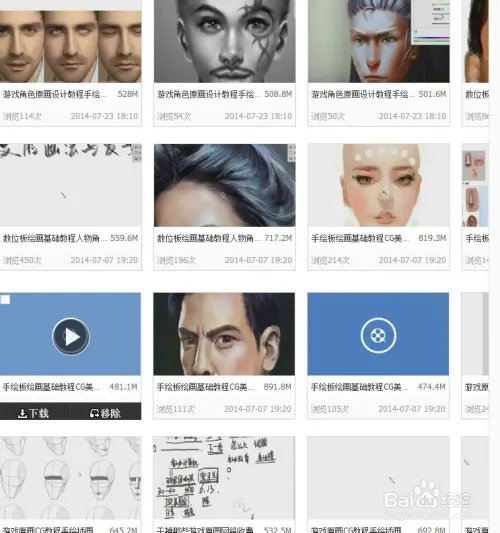Viewport: 500px width, 533px height.
Task: Click the play button on the hovered video
Action: point(71,336)
